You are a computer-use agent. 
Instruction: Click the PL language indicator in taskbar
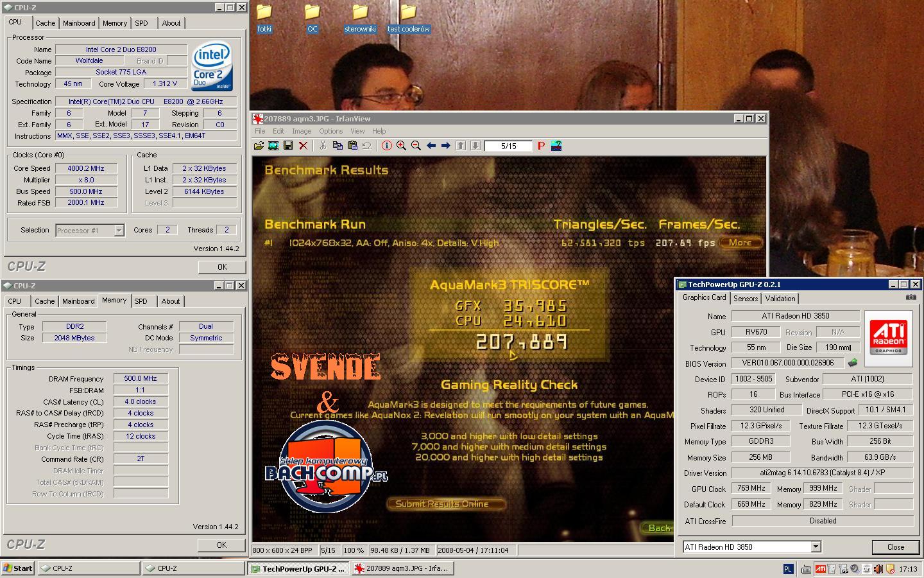click(x=788, y=568)
